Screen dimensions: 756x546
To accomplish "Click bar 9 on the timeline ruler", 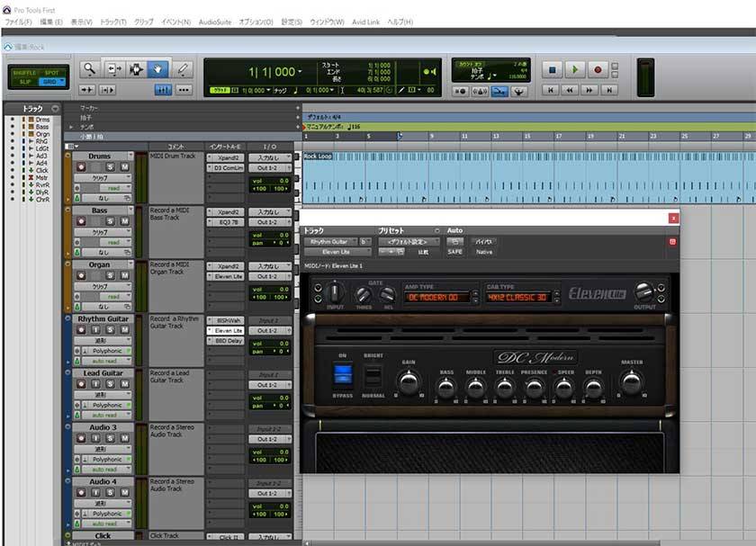I will (x=431, y=137).
